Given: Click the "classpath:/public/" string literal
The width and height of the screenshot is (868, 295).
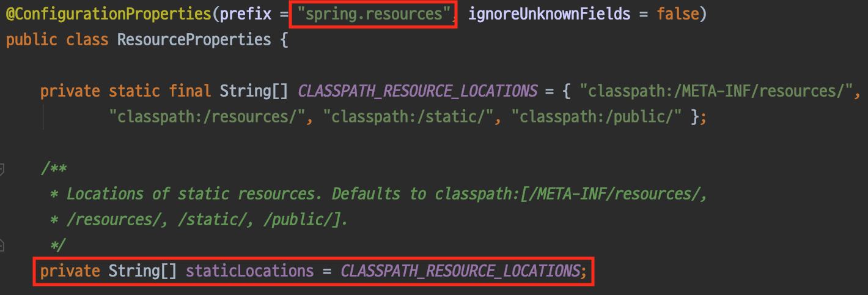Looking at the screenshot, I should [596, 116].
